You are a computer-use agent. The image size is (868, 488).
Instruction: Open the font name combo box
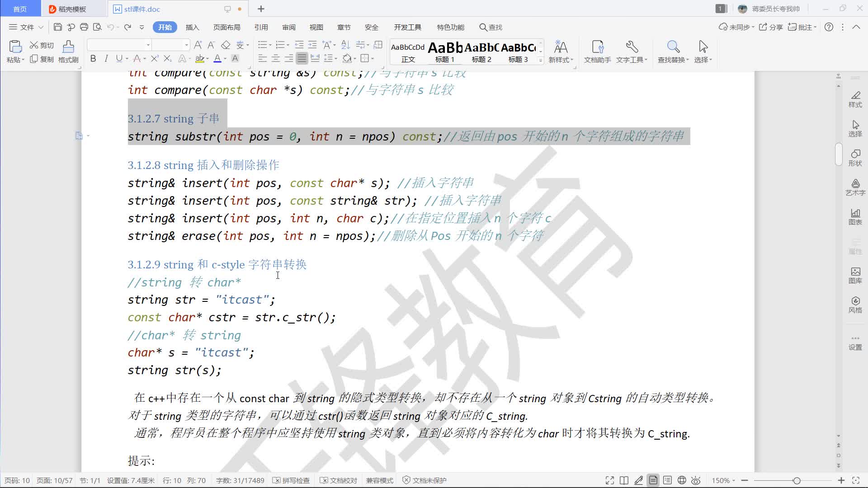coord(119,45)
